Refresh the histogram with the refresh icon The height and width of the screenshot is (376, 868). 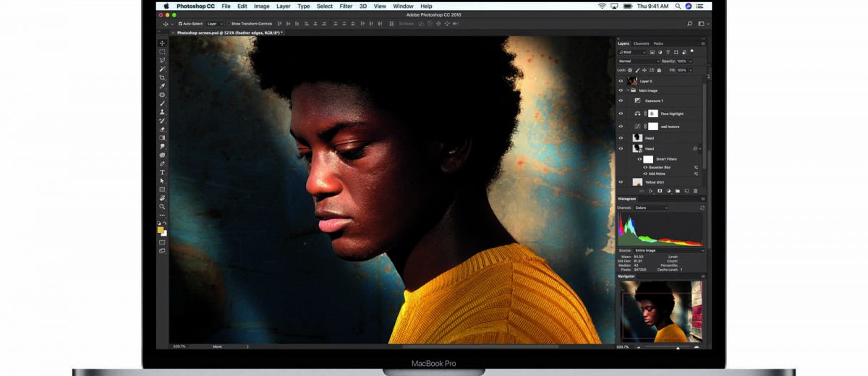(702, 208)
